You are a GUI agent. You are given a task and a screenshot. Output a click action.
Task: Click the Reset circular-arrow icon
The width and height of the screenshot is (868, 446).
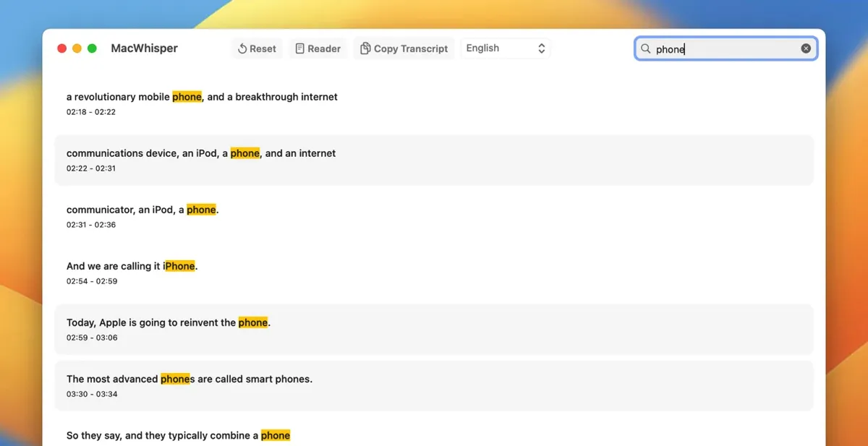click(242, 48)
